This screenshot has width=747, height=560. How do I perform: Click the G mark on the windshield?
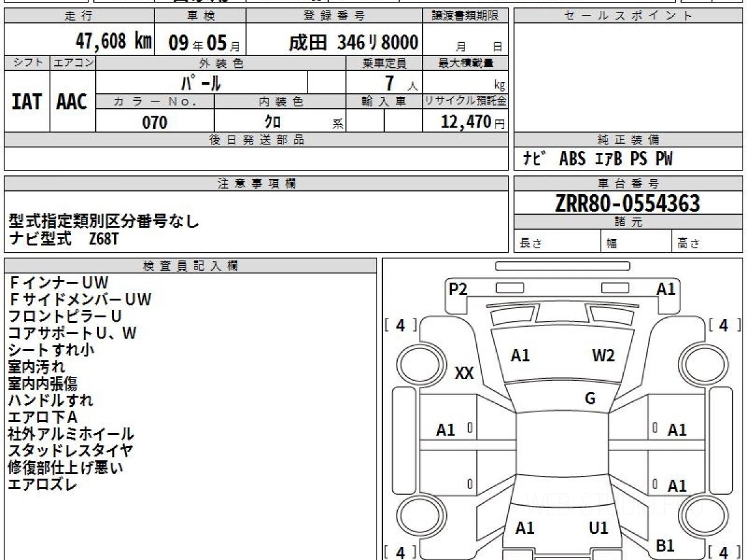pos(590,399)
